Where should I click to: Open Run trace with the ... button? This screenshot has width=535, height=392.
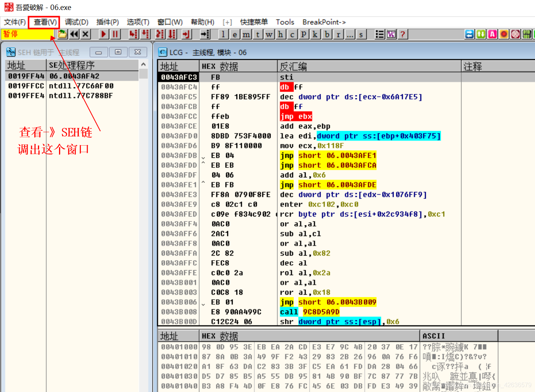(x=350, y=34)
